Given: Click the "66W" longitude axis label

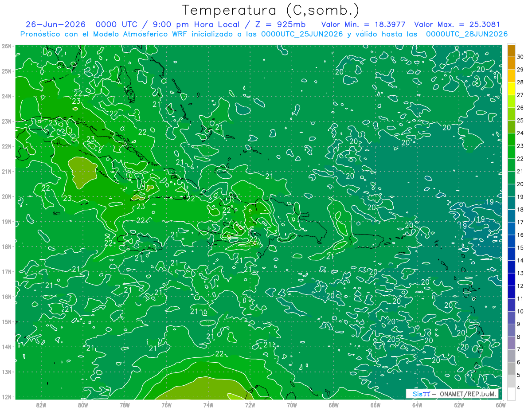Looking at the screenshot, I should coord(376,405).
